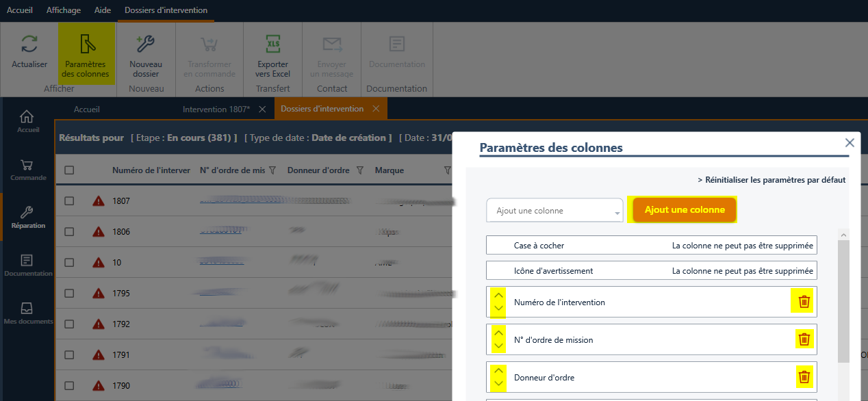This screenshot has height=401, width=868.
Task: Go to Documentation in the left sidebar
Action: (28, 266)
